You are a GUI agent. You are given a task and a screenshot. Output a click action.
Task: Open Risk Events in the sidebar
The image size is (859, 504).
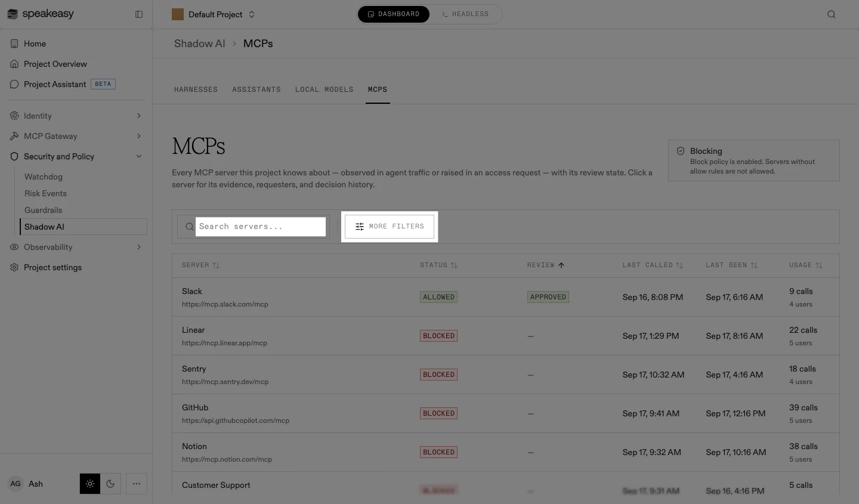tap(45, 193)
